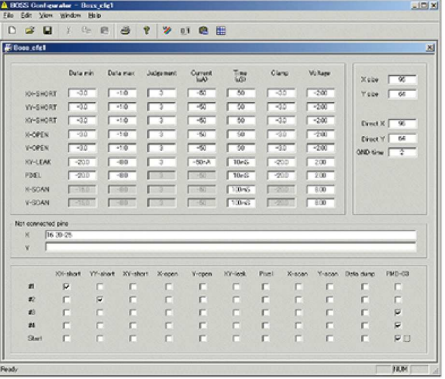445x379 pixels.
Task: Click XX-SHORT Data min field
Action: [x=82, y=93]
